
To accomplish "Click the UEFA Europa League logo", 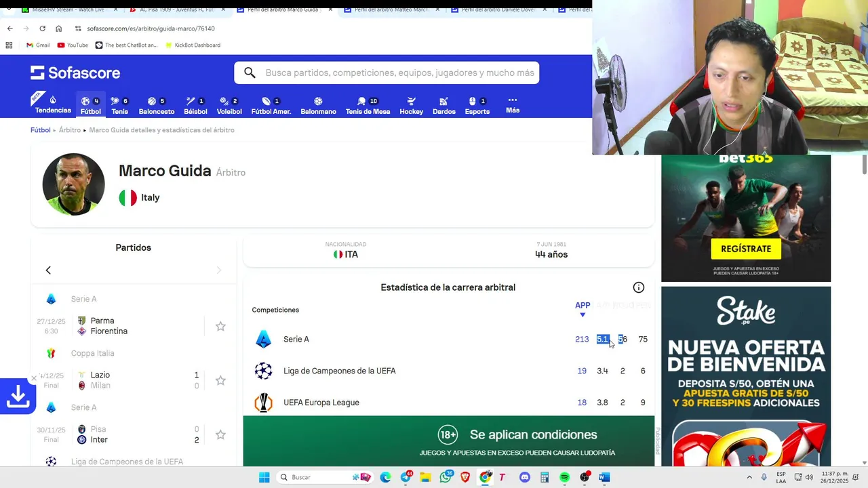I will [263, 403].
